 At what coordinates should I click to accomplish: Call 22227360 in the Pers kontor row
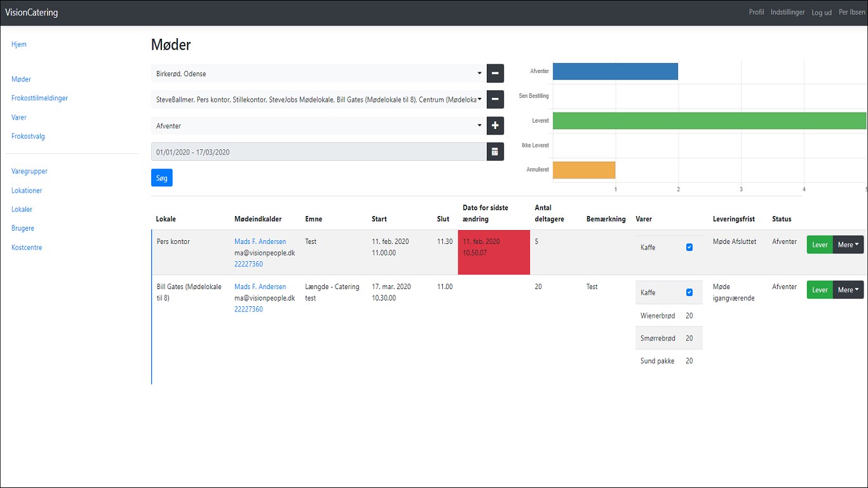coord(248,264)
